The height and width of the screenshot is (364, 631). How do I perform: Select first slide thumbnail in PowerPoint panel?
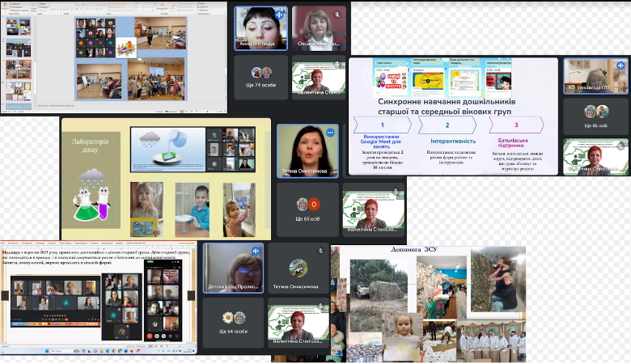[18, 27]
